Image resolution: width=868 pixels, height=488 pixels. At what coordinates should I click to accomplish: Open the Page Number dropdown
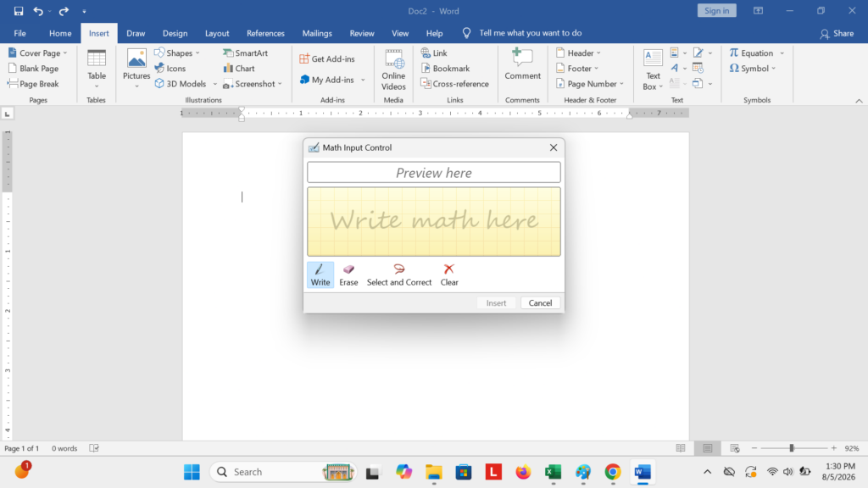pos(590,84)
